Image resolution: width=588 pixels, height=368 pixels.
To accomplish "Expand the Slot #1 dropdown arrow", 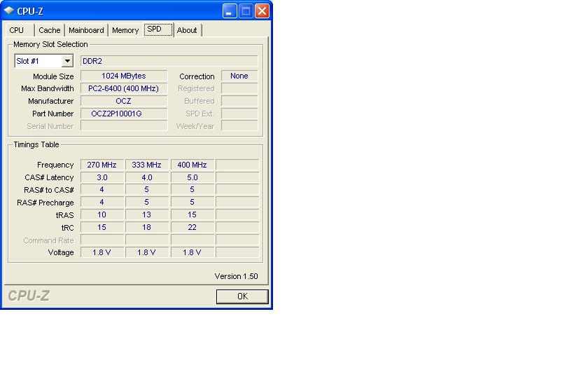I will pyautogui.click(x=67, y=61).
